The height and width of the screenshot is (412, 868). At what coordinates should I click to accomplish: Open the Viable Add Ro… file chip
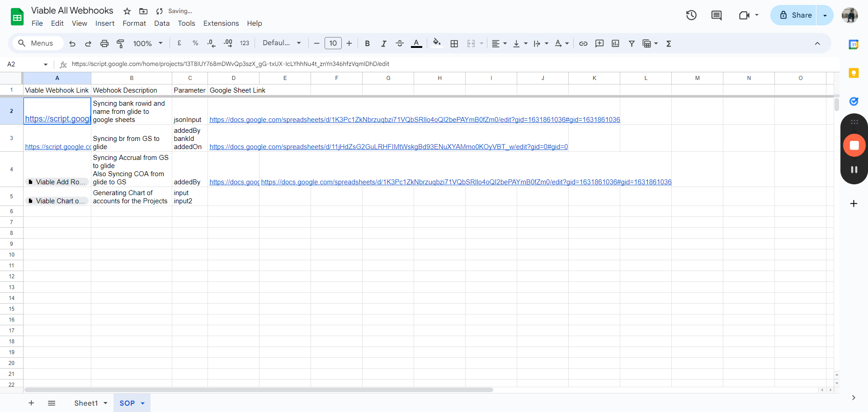57,182
